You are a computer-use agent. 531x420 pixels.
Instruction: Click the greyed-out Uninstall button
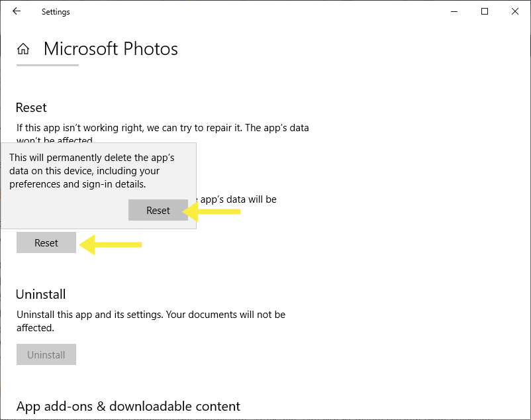click(x=46, y=354)
